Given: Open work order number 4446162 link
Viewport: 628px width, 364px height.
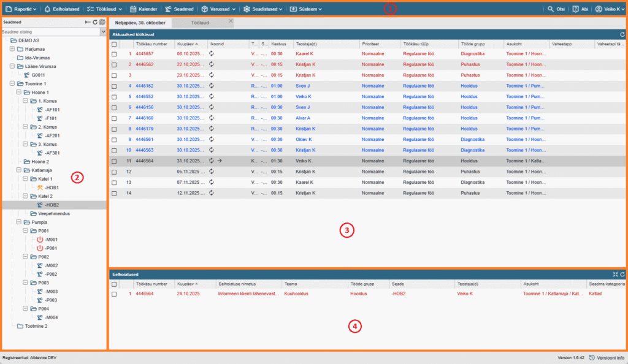Looking at the screenshot, I should (145, 86).
